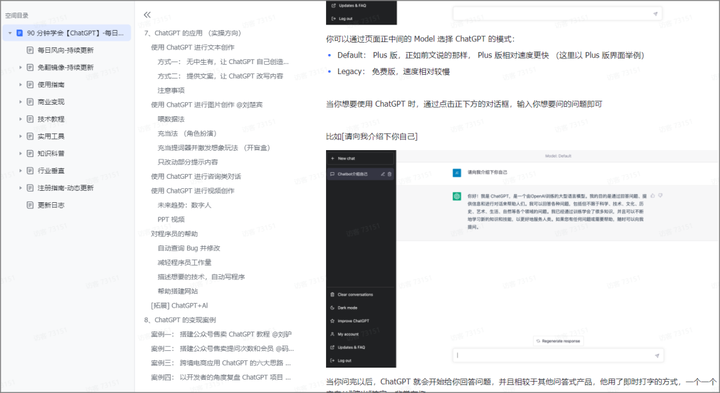
Task: Click document icon beside 注册指南-动态更新
Action: (30, 188)
